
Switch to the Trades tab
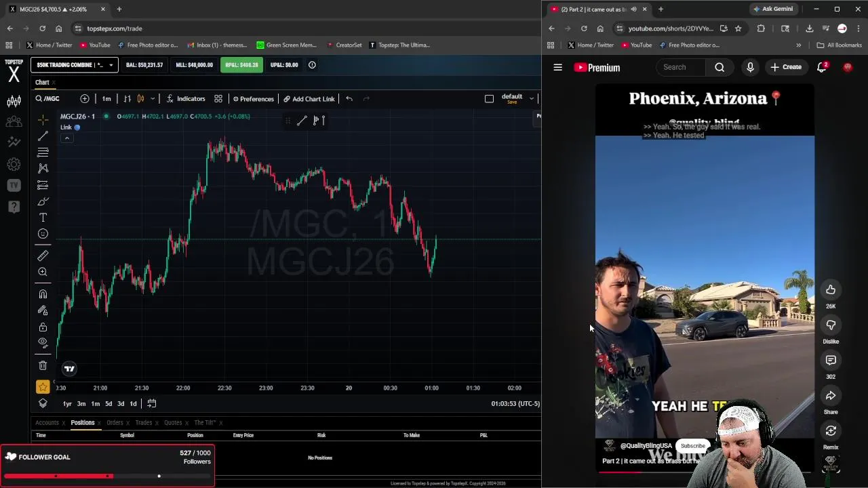[143, 423]
